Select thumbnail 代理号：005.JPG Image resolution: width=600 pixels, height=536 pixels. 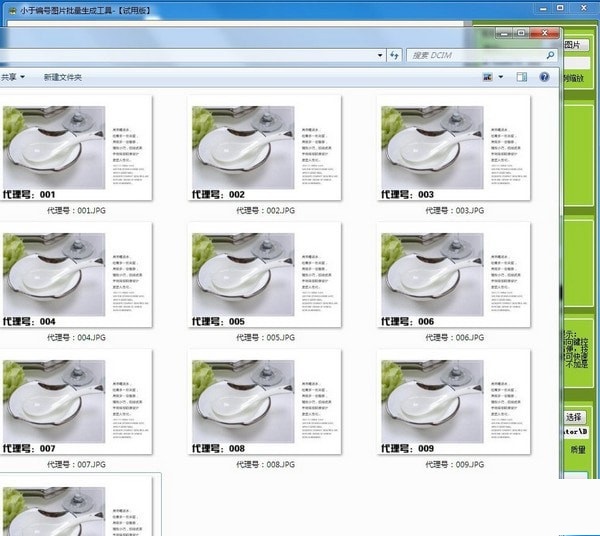[264, 275]
